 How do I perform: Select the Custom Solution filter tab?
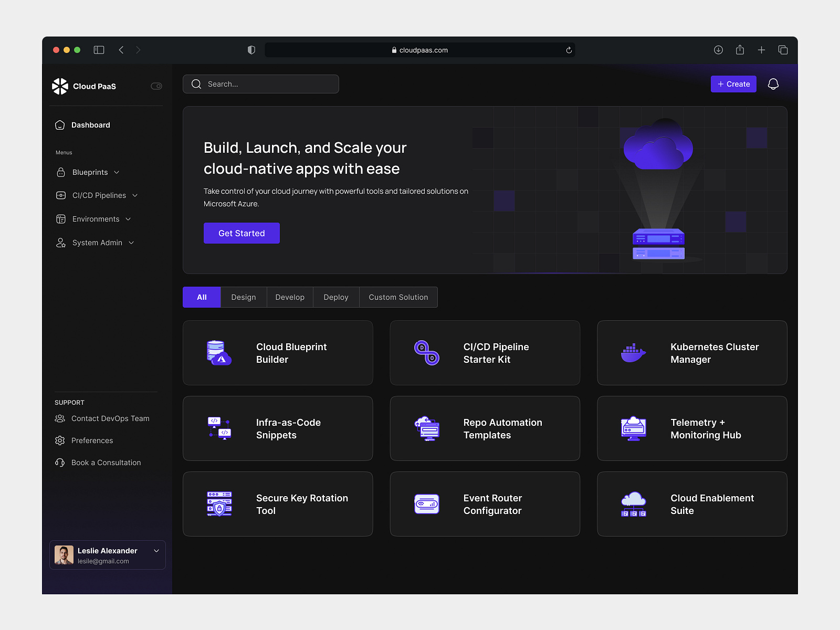[x=398, y=297]
